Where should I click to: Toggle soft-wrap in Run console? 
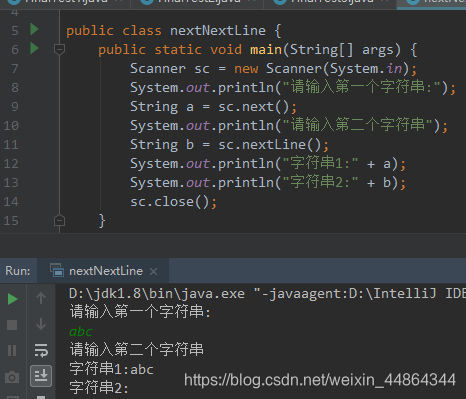click(41, 350)
